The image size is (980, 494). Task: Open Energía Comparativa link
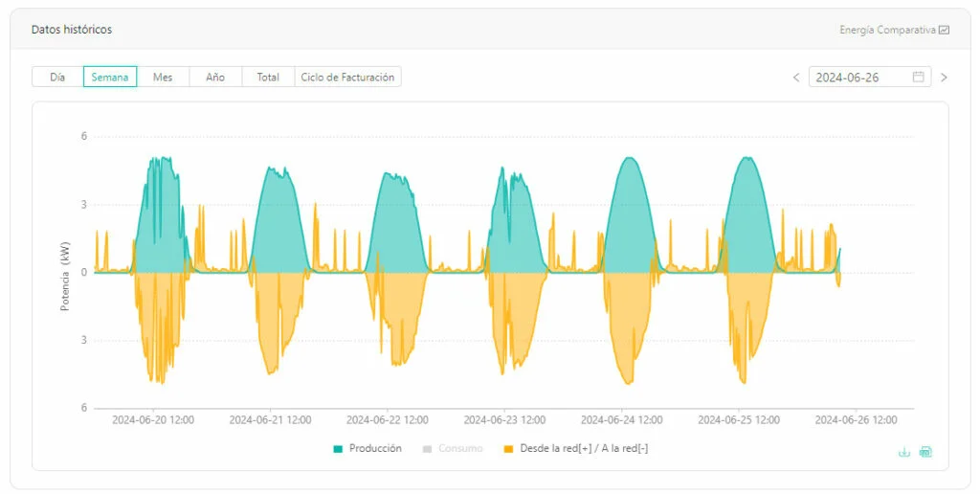pyautogui.click(x=887, y=30)
